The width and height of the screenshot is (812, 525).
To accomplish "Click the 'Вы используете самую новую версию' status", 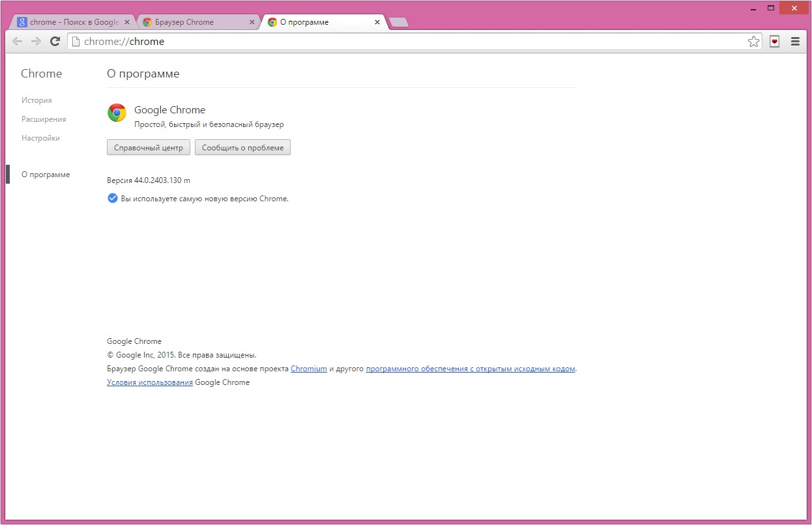I will coord(205,199).
